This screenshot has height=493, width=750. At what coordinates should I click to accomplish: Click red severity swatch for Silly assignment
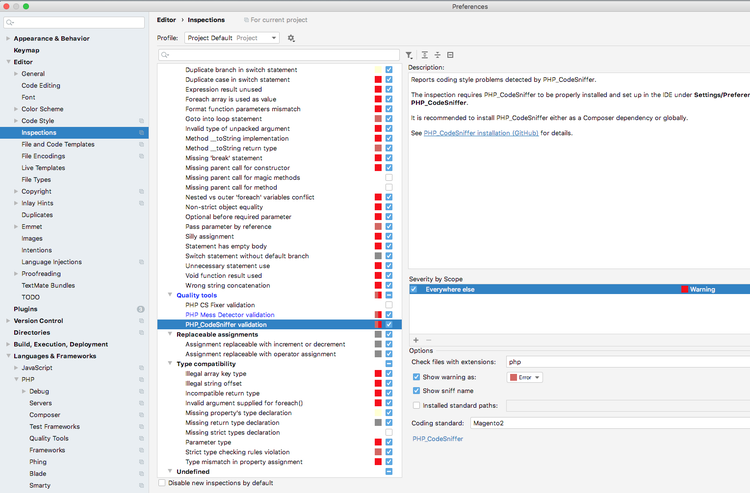tap(378, 236)
